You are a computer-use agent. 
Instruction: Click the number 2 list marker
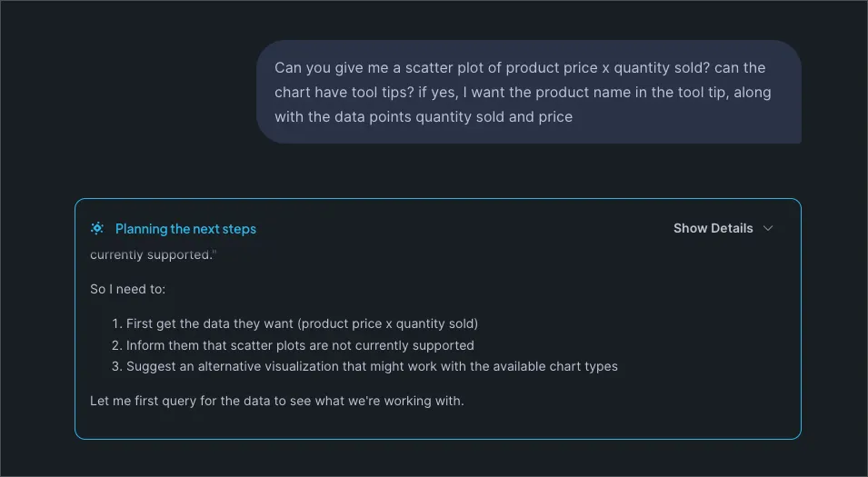click(116, 345)
